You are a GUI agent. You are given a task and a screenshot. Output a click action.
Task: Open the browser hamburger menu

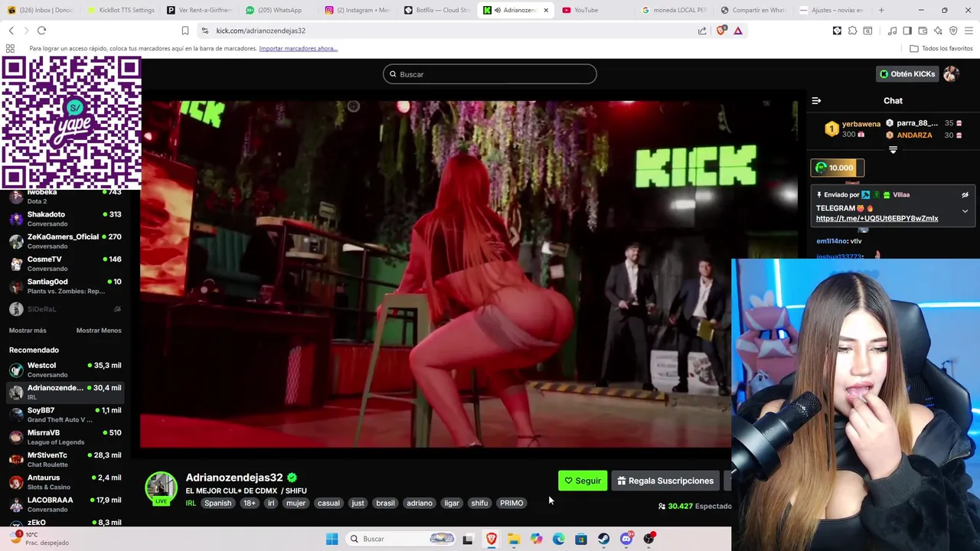pyautogui.click(x=969, y=31)
